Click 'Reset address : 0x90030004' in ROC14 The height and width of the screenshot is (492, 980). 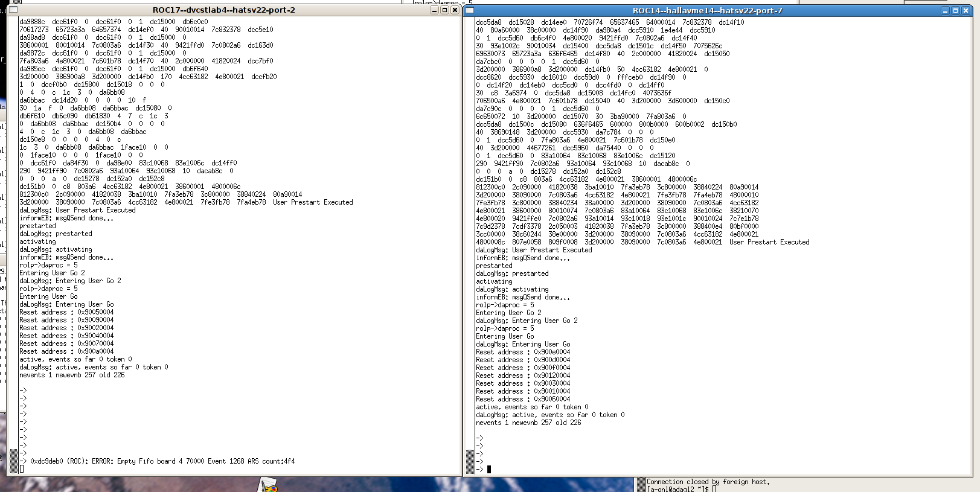523,383
